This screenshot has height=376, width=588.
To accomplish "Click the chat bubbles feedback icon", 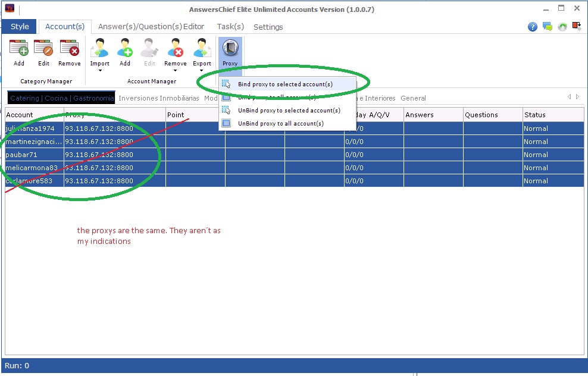I will tap(547, 27).
